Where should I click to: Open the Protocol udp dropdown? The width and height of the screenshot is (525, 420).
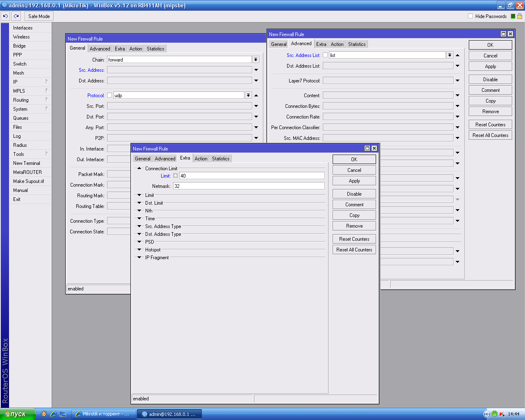click(x=248, y=95)
